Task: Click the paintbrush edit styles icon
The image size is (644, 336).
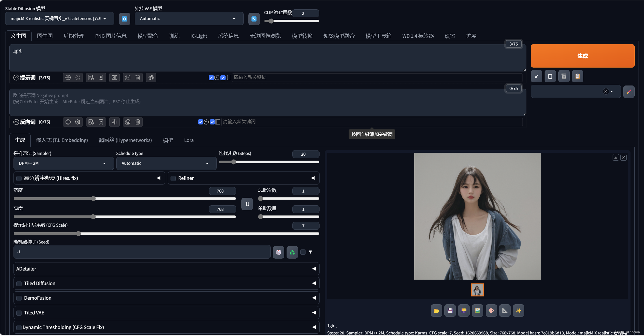Action: (629, 91)
